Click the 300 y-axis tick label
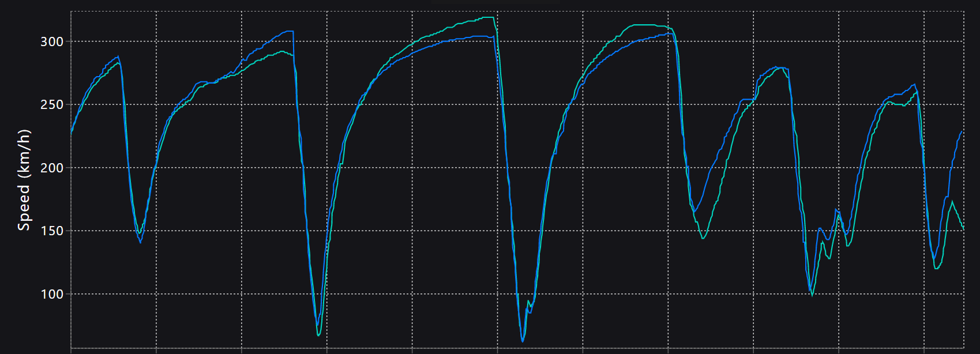980x354 pixels. coord(51,42)
